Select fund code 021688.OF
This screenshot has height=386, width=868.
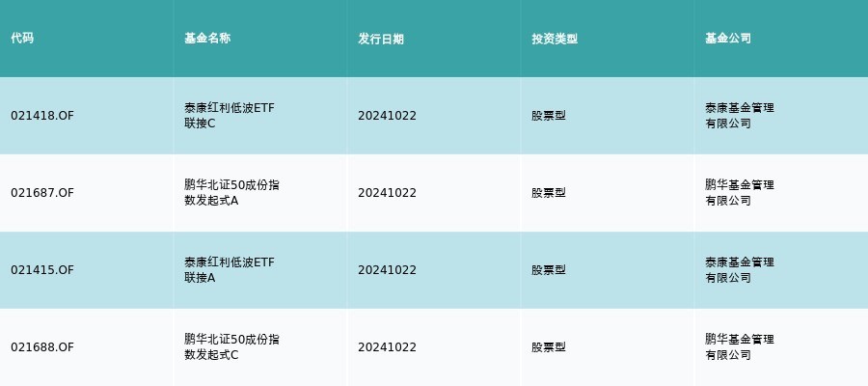tap(42, 347)
